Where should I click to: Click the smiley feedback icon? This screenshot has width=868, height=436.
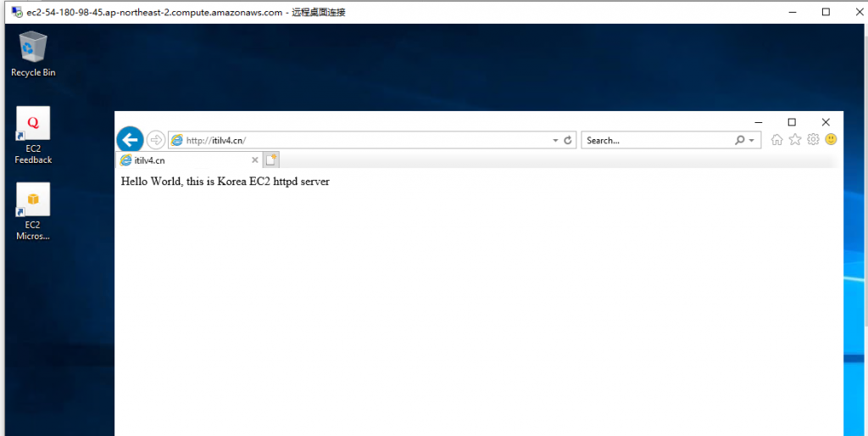[x=831, y=140]
